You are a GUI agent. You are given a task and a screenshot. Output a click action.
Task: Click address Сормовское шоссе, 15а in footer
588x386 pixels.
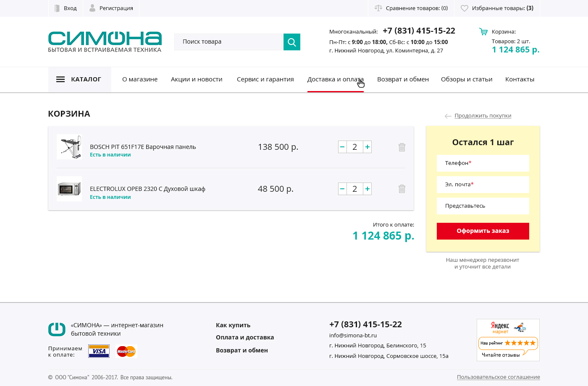(x=389, y=356)
